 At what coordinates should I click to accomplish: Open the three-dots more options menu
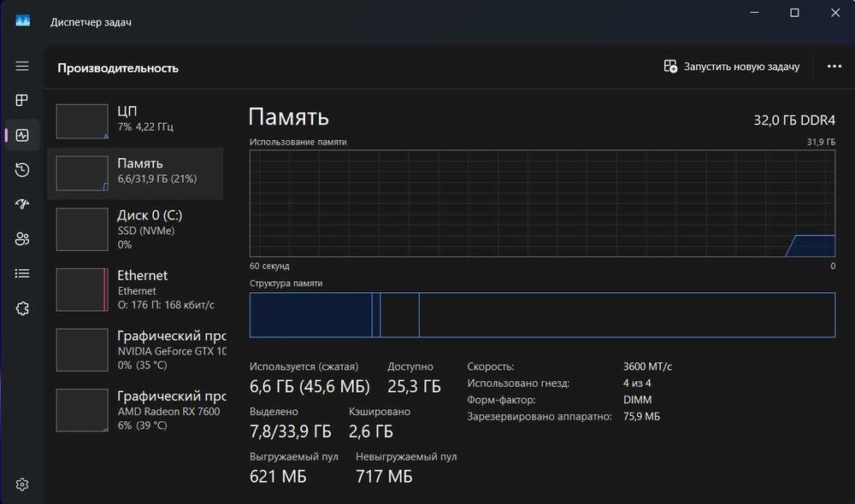pos(834,67)
